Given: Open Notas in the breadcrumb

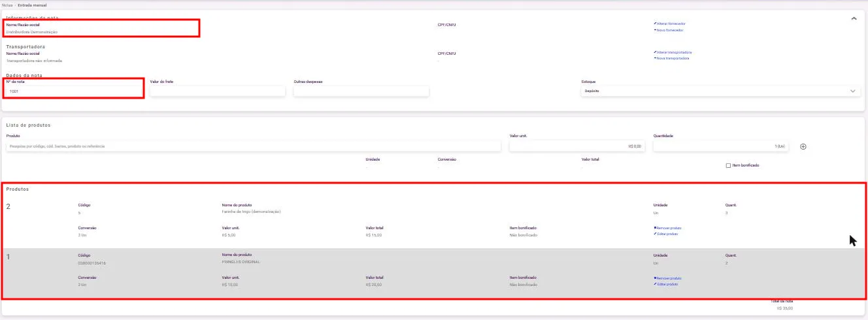Looking at the screenshot, I should pos(7,5).
